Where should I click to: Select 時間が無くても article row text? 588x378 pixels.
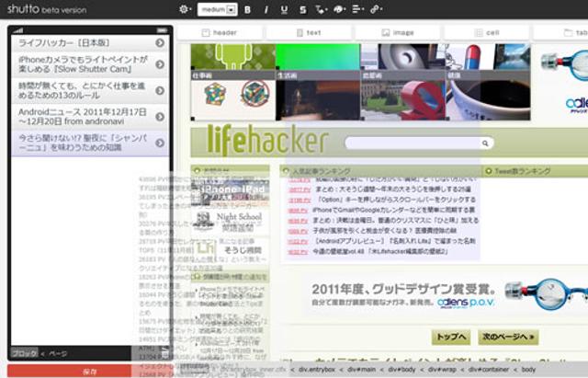(82, 90)
